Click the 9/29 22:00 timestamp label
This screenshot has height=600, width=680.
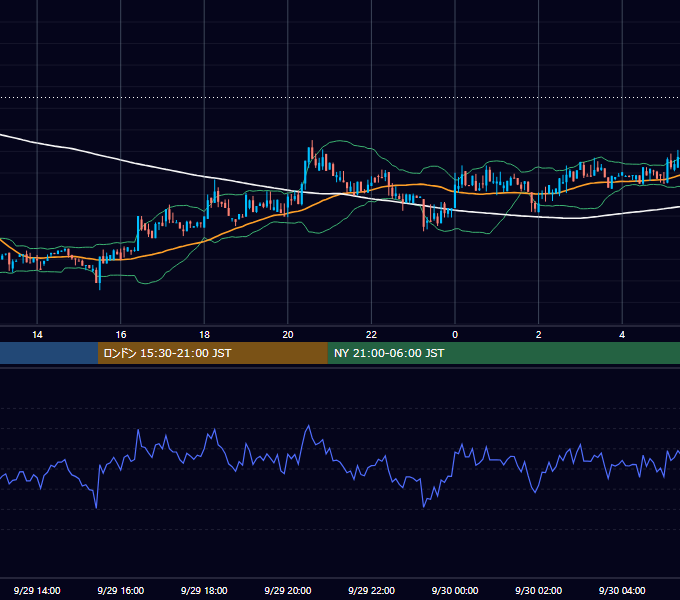[x=371, y=590]
